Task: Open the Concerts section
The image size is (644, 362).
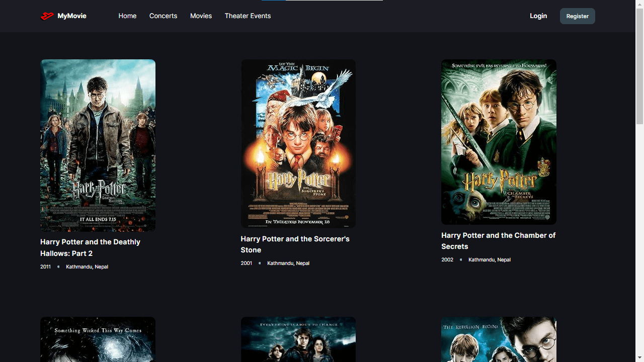Action: click(x=163, y=16)
